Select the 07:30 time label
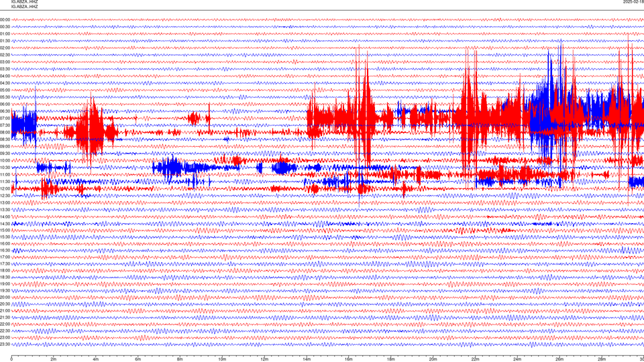Viewport: 644px width, 362px height. pos(5,125)
